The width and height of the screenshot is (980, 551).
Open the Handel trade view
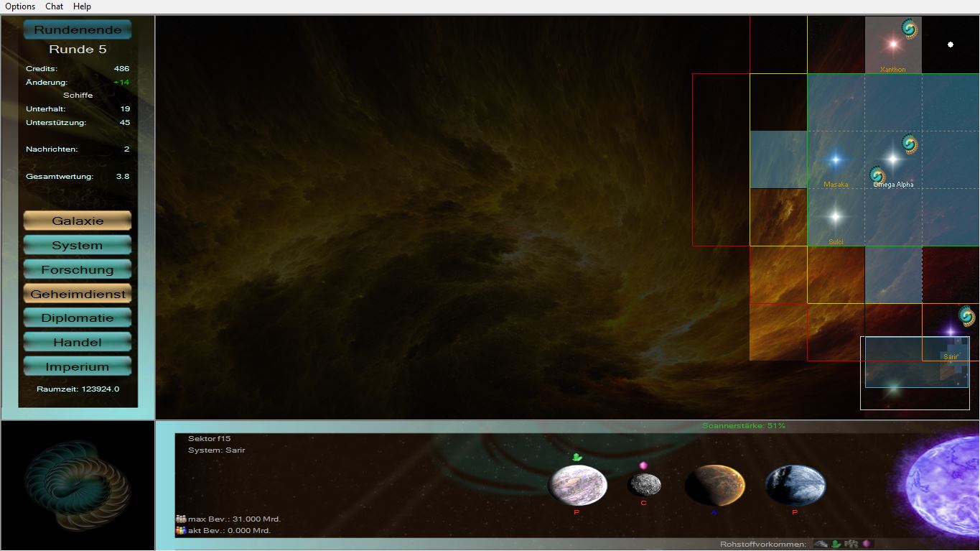coord(78,342)
